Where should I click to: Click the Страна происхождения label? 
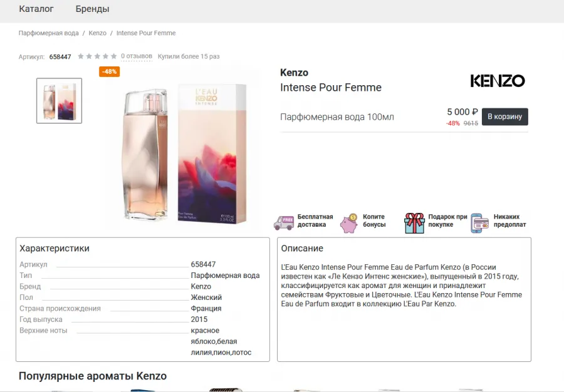[x=60, y=309]
